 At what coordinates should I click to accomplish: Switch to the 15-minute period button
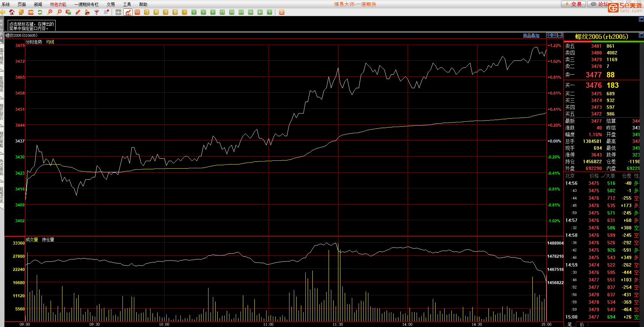pos(222,12)
